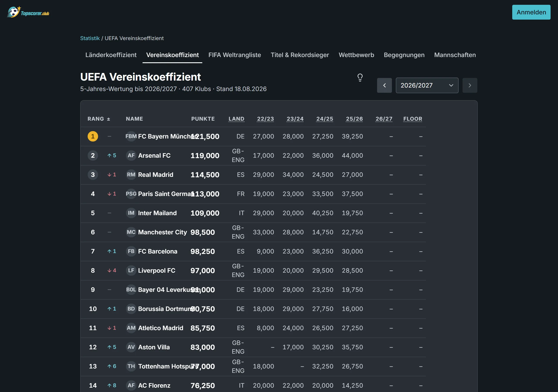558x392 pixels.
Task: Click the 23/24 season column header
Action: point(295,119)
